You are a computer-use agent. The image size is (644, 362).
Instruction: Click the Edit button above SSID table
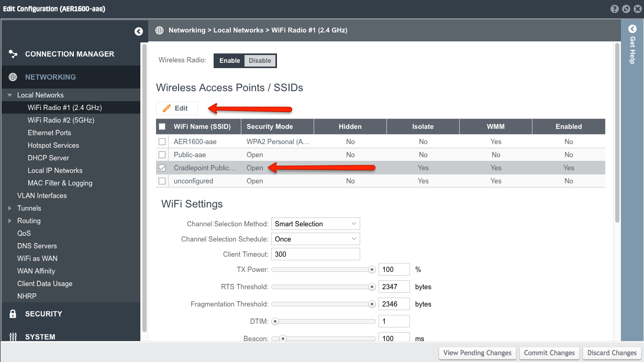[x=177, y=108]
